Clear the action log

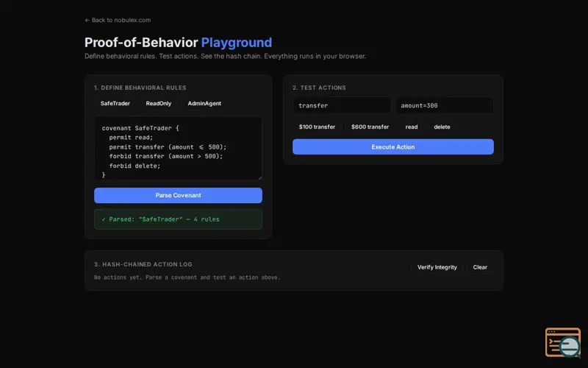480,267
